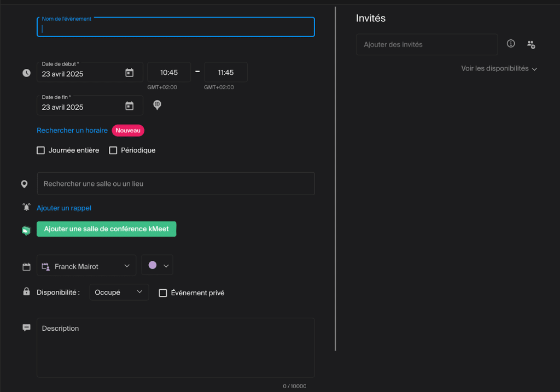Screen dimensions: 560x392
Task: Click the location pin icon
Action: pyautogui.click(x=25, y=184)
